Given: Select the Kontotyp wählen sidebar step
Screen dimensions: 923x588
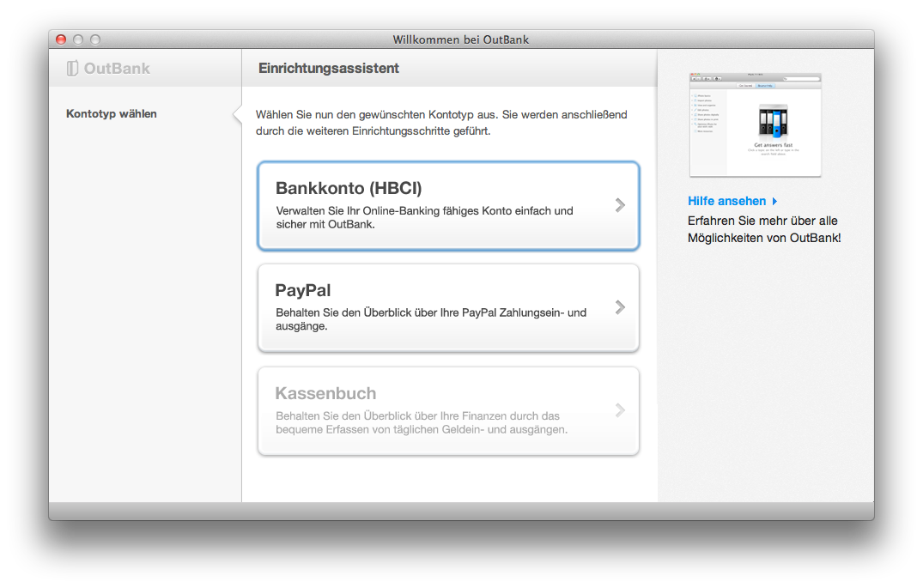Looking at the screenshot, I should (112, 113).
